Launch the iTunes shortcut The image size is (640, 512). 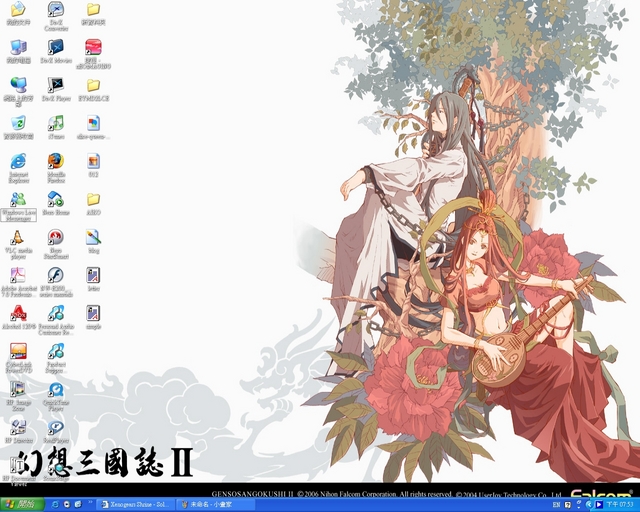[x=56, y=123]
